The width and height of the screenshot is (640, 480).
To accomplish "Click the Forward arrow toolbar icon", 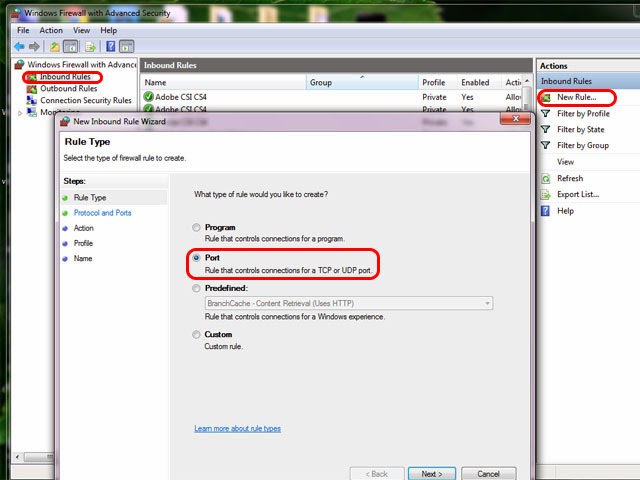I will point(35,47).
